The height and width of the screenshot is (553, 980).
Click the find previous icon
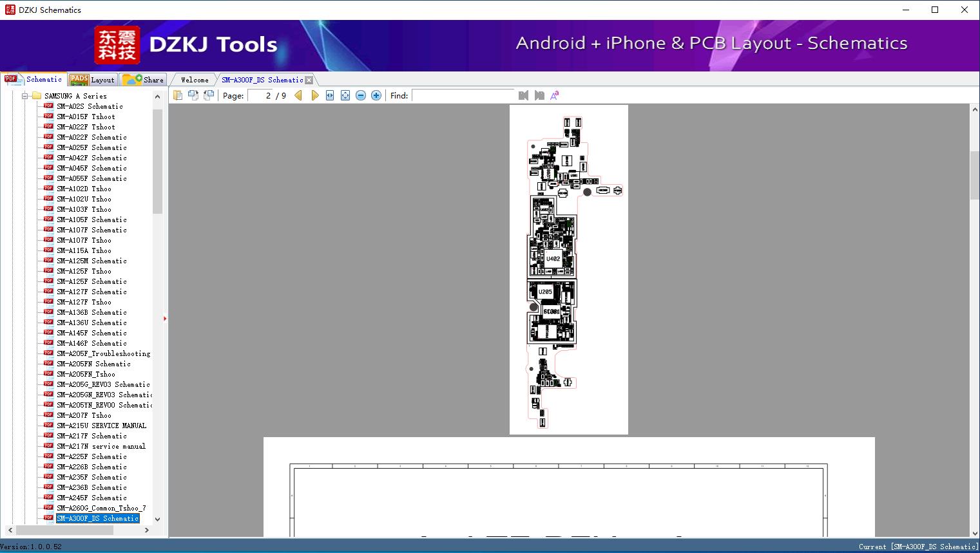523,95
